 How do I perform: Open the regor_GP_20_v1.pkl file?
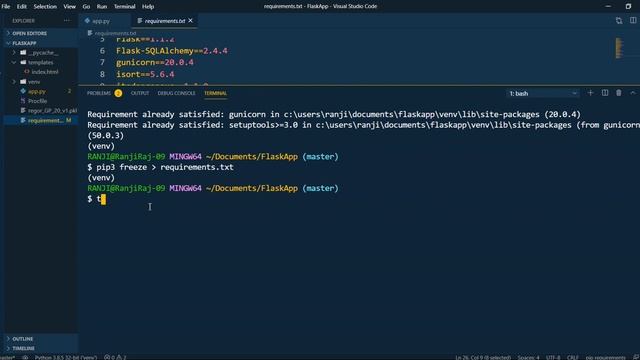(x=52, y=111)
